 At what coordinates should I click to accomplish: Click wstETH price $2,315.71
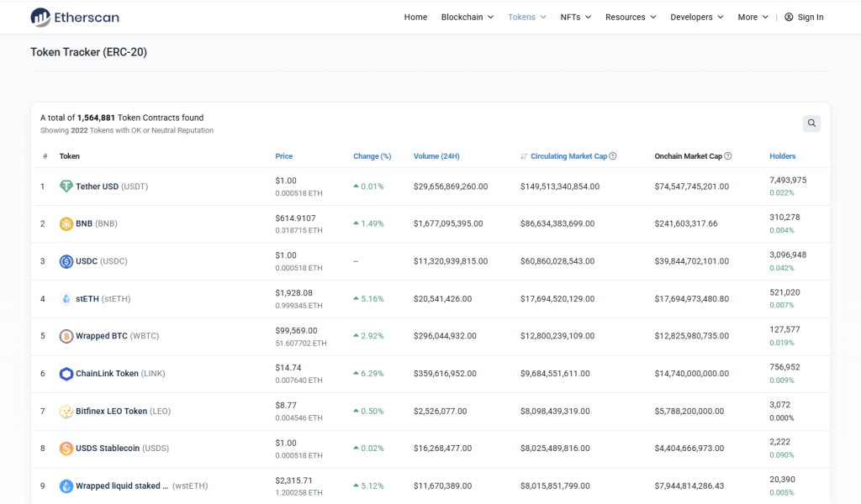(x=293, y=480)
